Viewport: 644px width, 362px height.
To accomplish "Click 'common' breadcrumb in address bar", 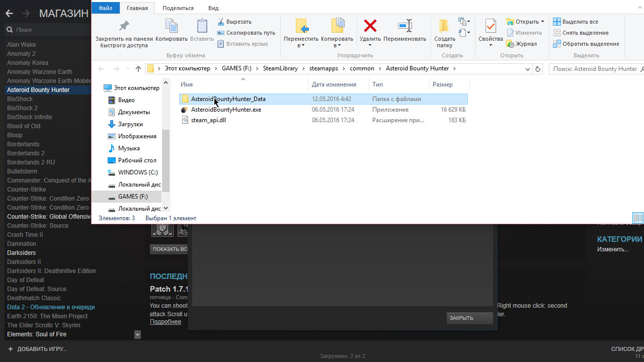I will point(362,68).
